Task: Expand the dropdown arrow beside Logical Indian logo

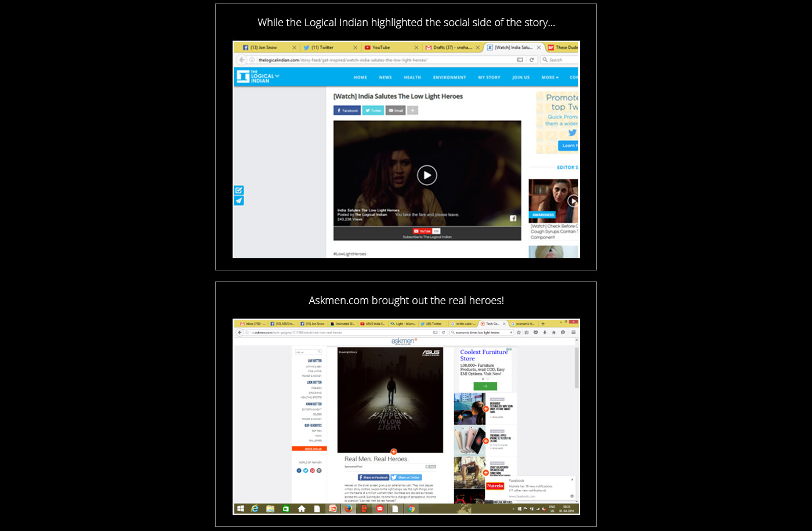Action: click(277, 75)
